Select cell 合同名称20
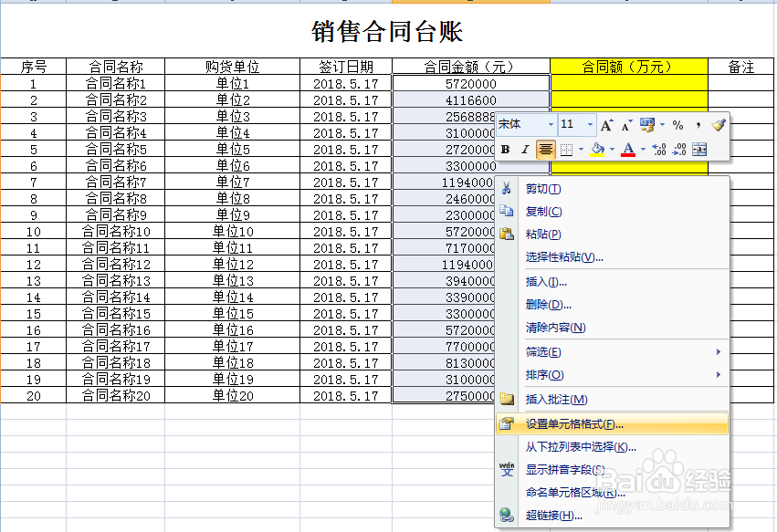 [115, 396]
